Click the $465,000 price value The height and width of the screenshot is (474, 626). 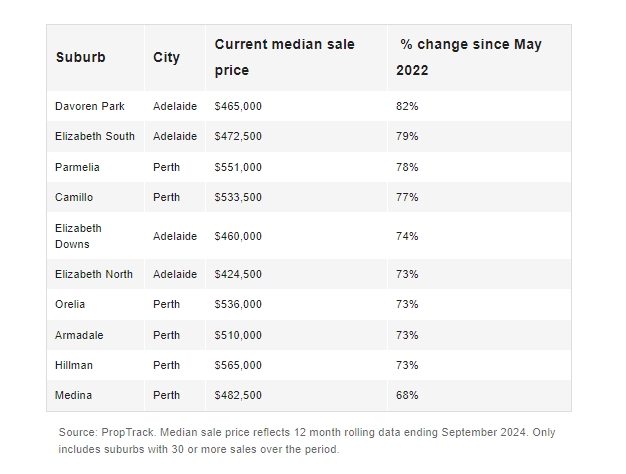click(238, 106)
